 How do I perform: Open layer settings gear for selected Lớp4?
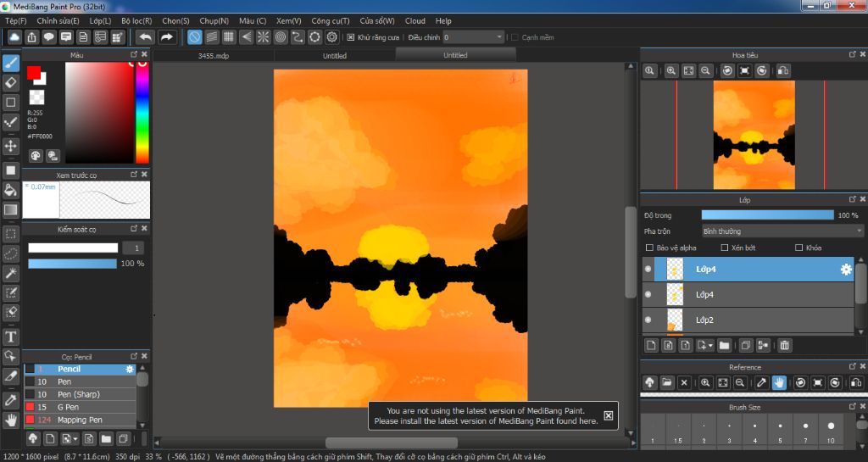846,270
